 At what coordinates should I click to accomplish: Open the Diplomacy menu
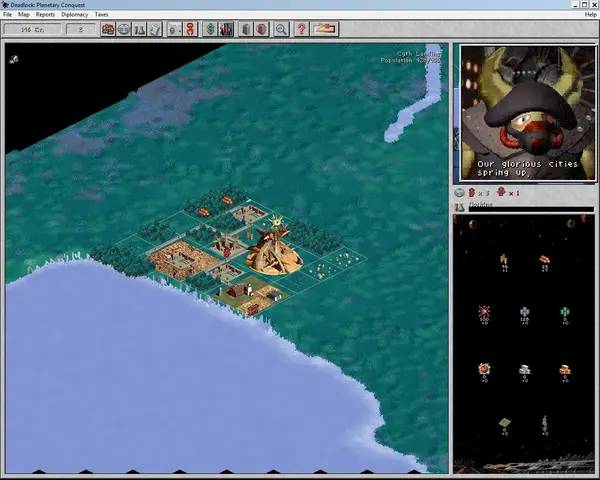pyautogui.click(x=75, y=15)
